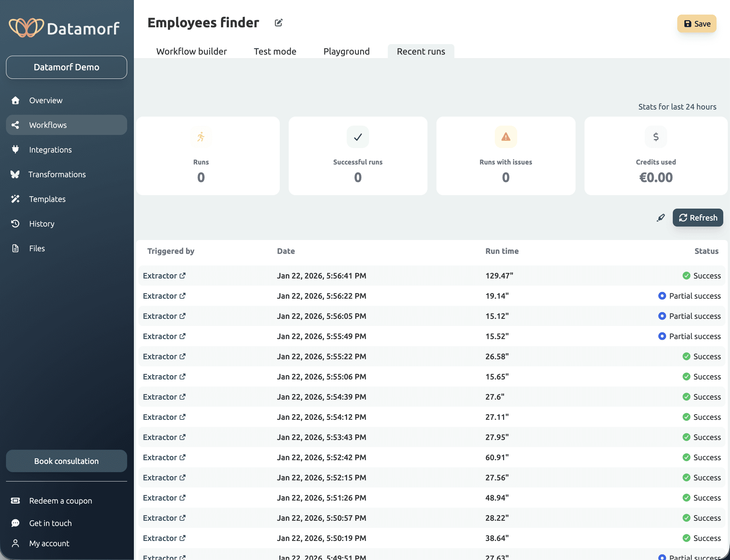
Task: Click the Refresh button
Action: point(697,218)
